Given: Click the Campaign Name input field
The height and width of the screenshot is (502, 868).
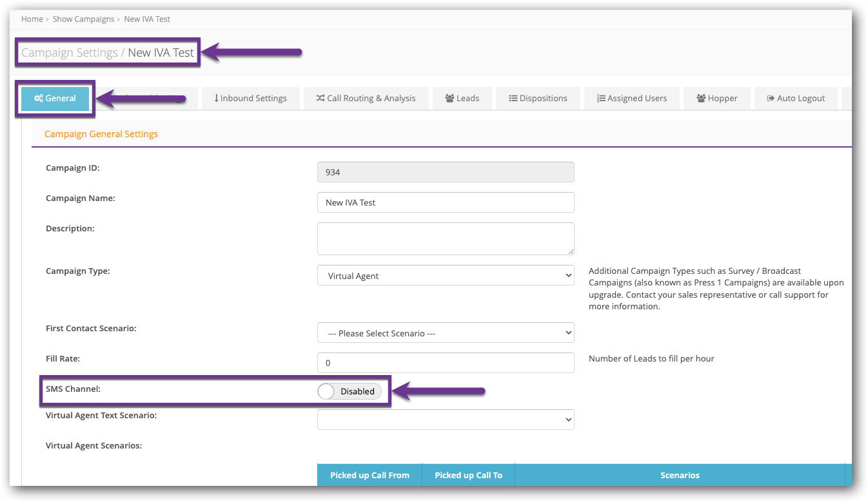Looking at the screenshot, I should pos(446,202).
